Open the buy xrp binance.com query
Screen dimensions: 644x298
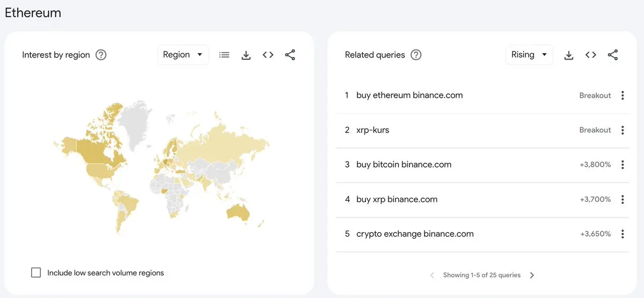point(397,199)
